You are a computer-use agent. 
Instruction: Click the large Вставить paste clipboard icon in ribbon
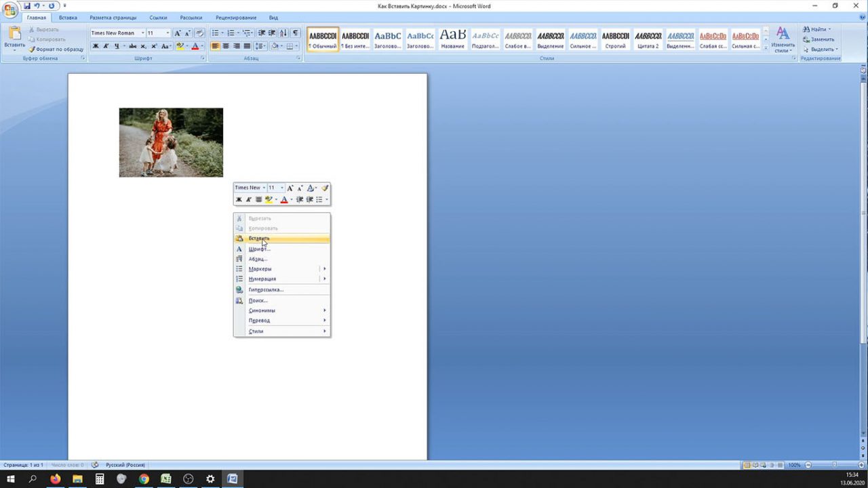14,34
